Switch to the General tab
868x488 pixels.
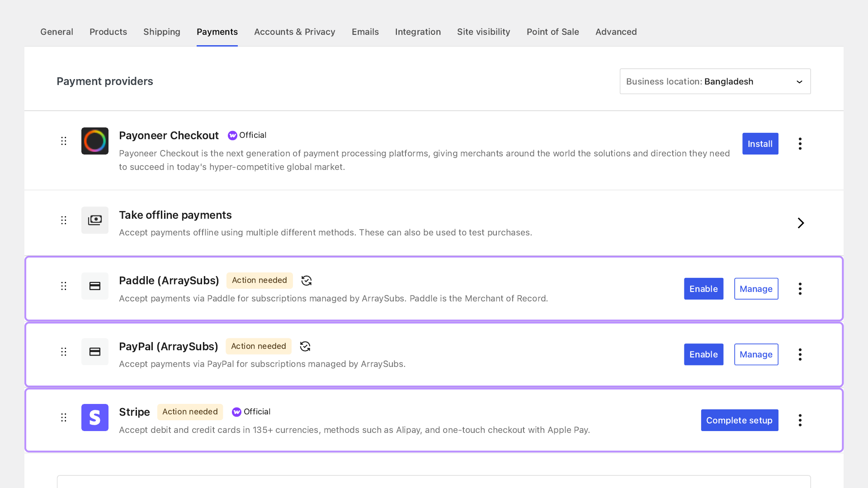[57, 32]
